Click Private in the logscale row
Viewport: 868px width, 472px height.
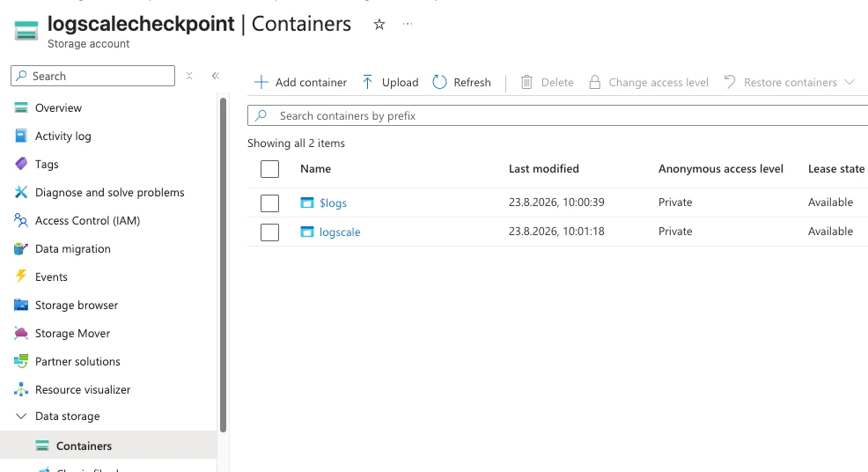click(675, 231)
